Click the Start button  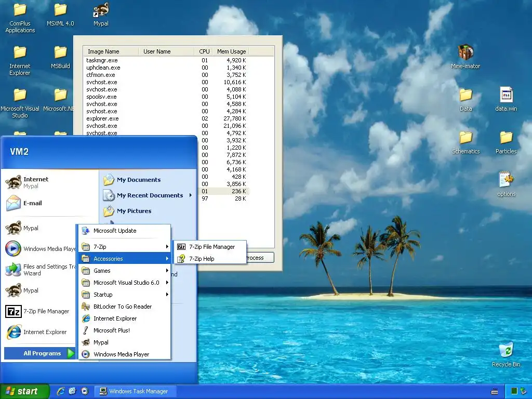24,391
